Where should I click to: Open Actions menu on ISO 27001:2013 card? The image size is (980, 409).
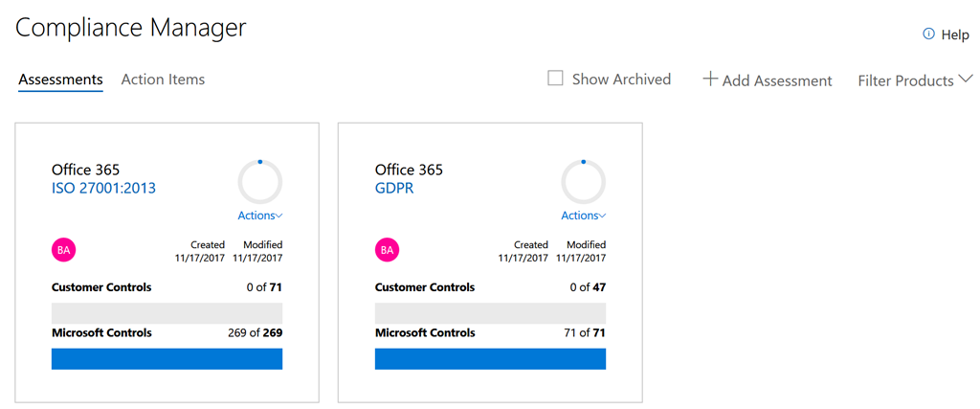point(260,216)
